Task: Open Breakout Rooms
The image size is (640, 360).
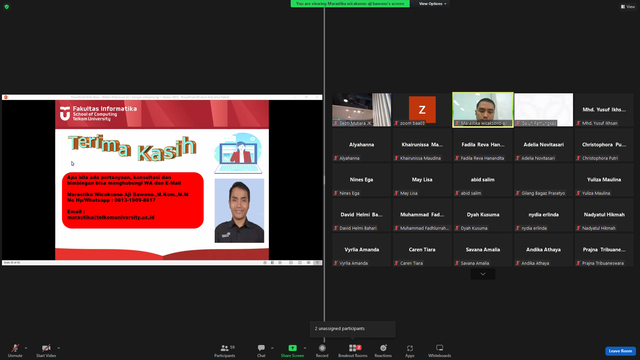Action: [x=353, y=350]
